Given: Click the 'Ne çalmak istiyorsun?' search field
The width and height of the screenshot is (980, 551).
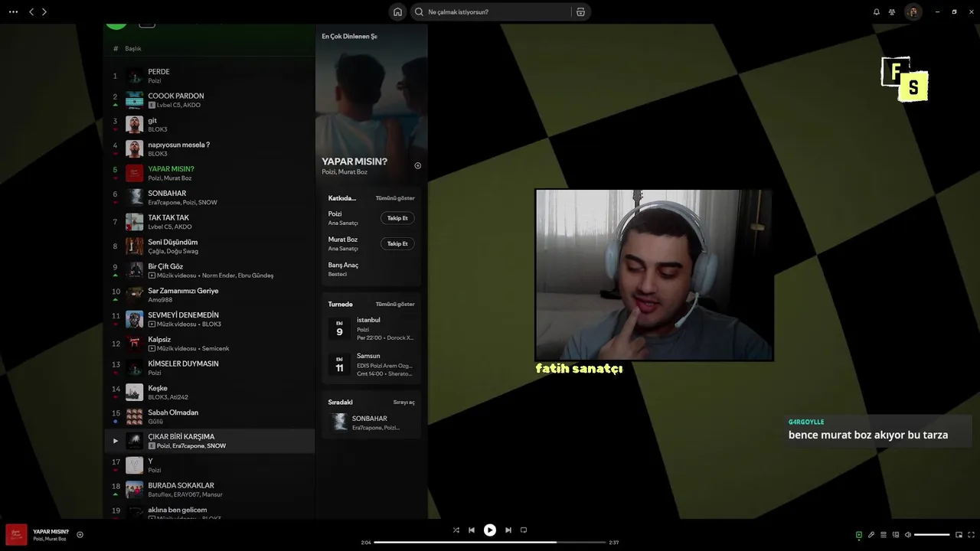Looking at the screenshot, I should [x=490, y=11].
